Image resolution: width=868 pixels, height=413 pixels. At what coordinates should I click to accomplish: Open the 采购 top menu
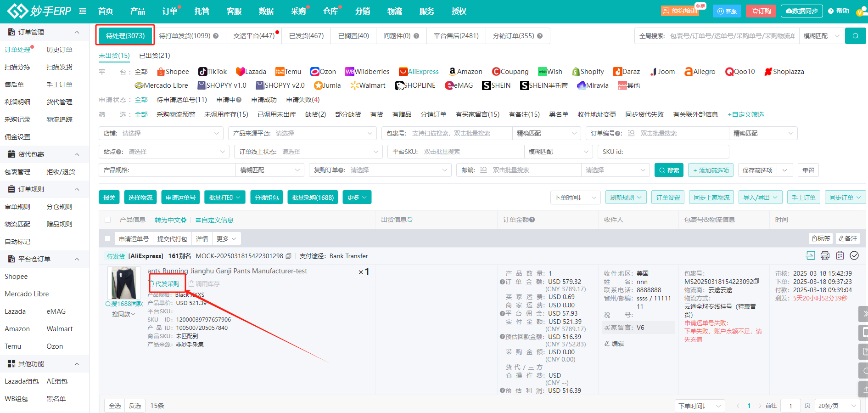[298, 11]
